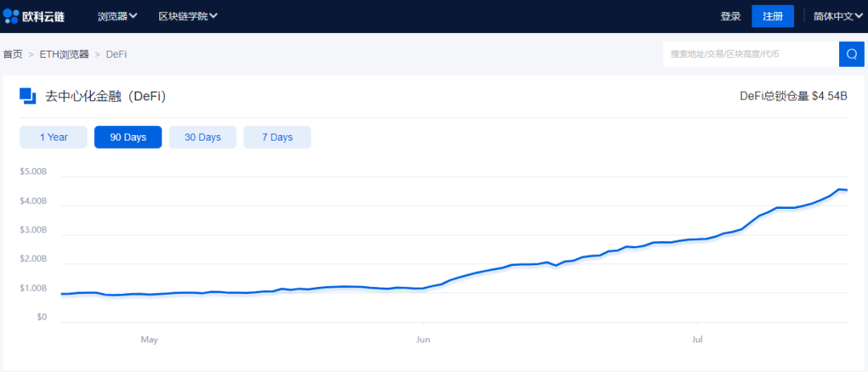Expand the 区块链学院 dropdown menu

pos(188,16)
